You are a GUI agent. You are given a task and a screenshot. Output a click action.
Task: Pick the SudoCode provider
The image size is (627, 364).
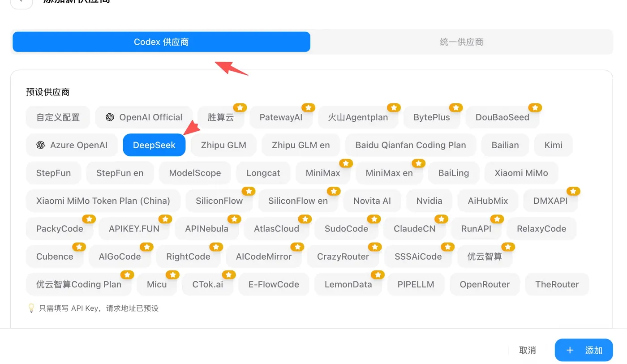tap(347, 228)
